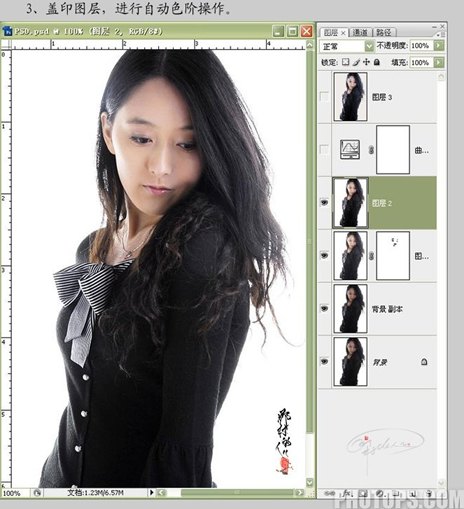Maximize the PSD.psd document window
The width and height of the screenshot is (464, 509).
(x=293, y=31)
